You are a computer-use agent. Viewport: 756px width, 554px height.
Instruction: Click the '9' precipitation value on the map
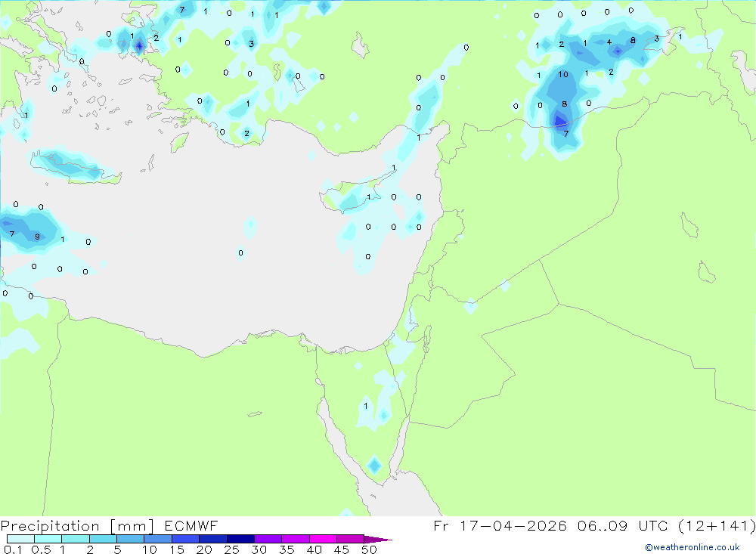click(x=37, y=237)
